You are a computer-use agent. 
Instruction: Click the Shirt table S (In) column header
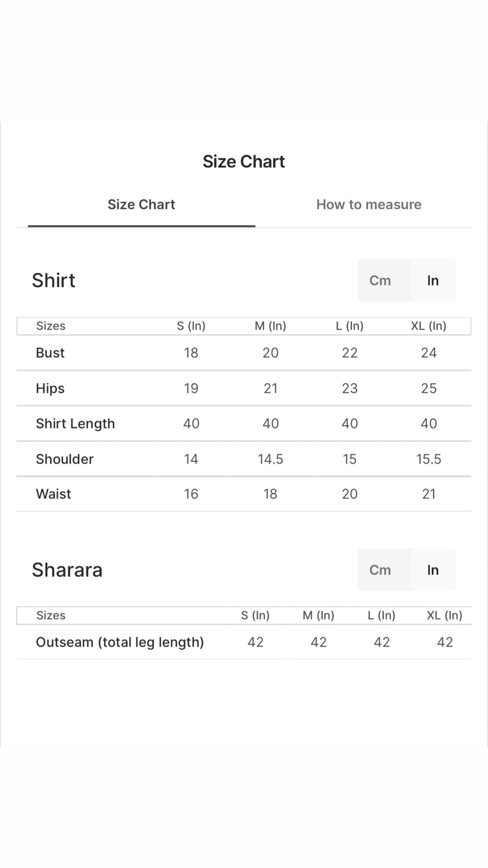point(191,326)
